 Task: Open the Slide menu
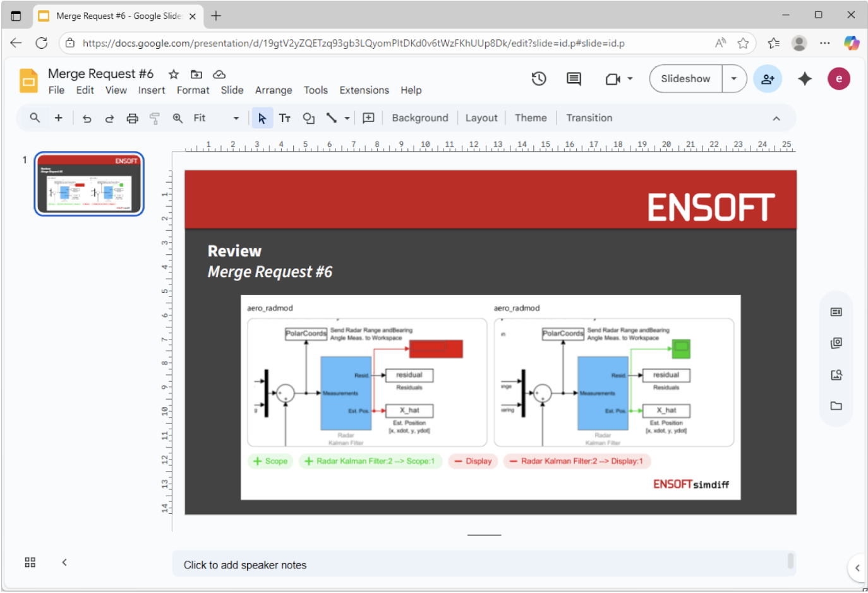tap(232, 90)
